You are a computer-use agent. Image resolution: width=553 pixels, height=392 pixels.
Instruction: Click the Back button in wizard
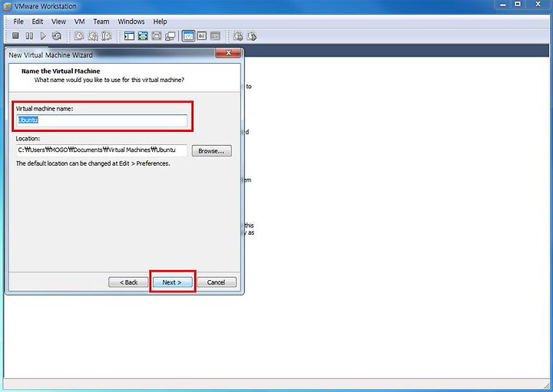tap(128, 282)
